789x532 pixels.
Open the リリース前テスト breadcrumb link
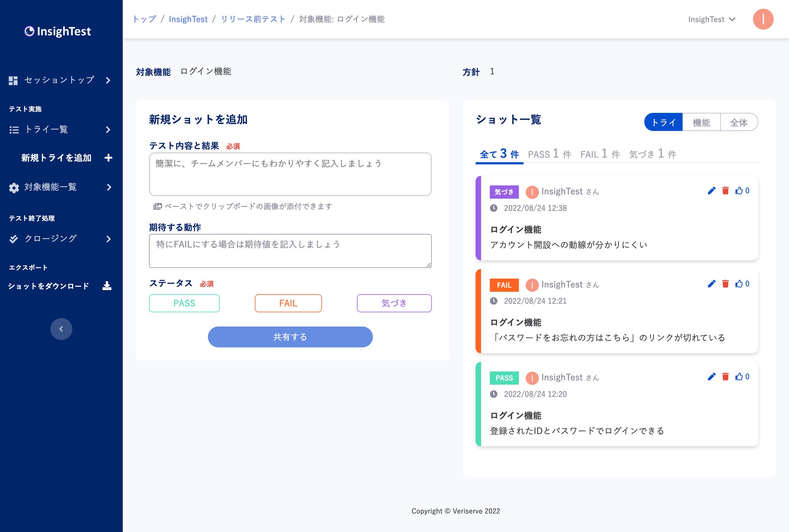tap(253, 19)
